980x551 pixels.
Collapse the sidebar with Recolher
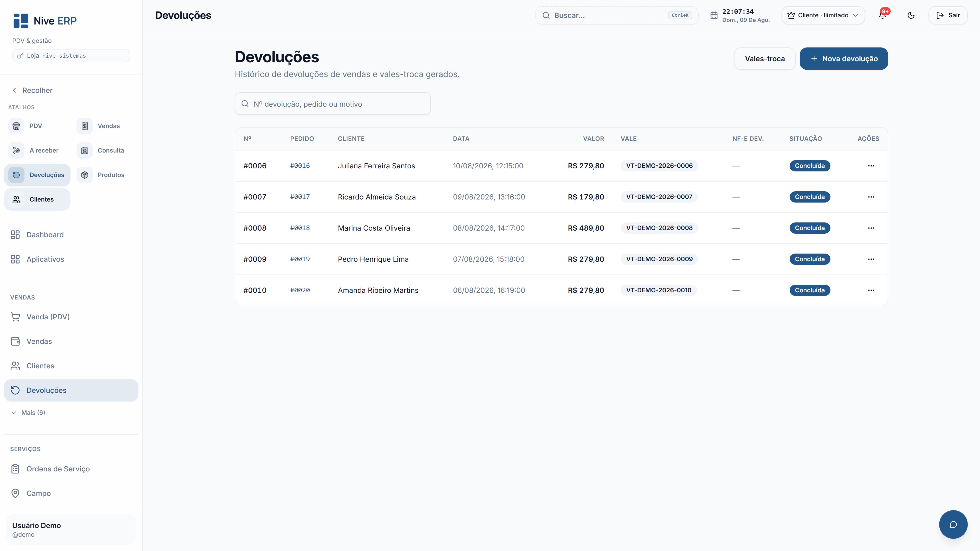32,90
